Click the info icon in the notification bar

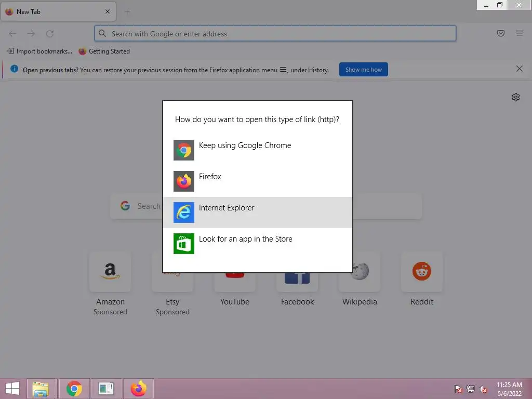[x=14, y=69]
